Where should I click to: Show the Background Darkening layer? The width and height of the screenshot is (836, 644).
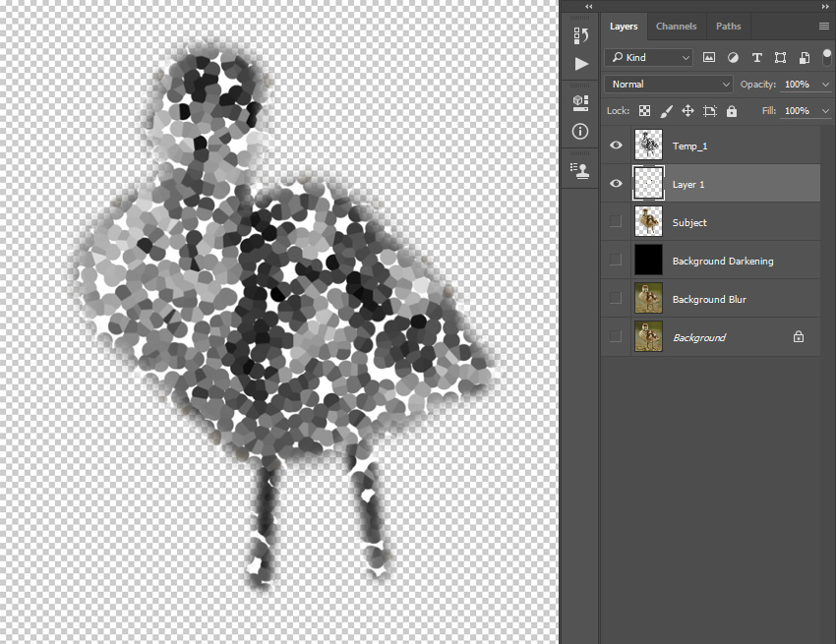(x=616, y=260)
